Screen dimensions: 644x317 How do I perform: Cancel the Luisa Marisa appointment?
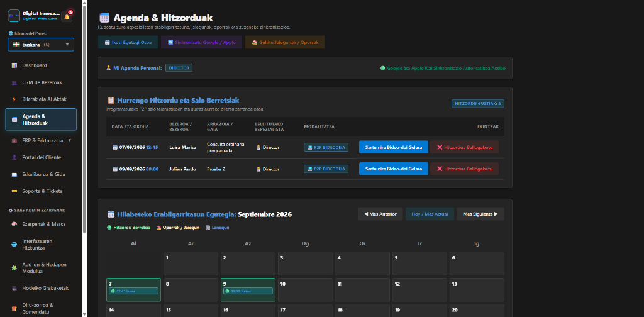(x=465, y=147)
